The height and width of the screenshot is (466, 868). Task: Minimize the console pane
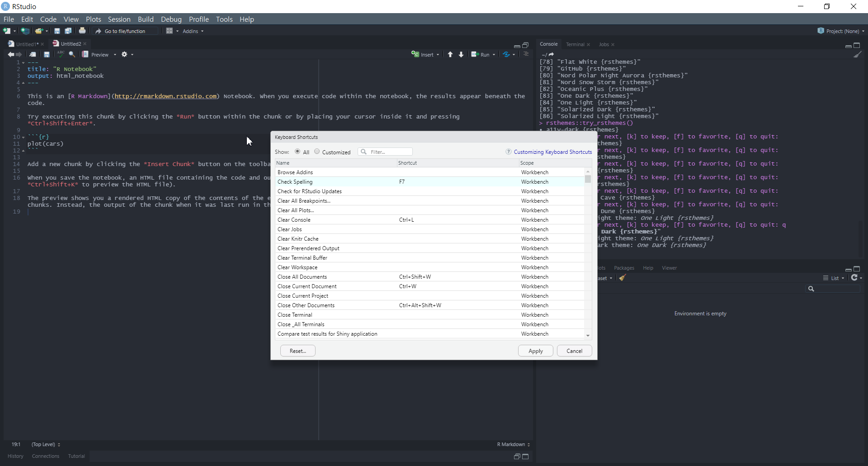pos(848,46)
